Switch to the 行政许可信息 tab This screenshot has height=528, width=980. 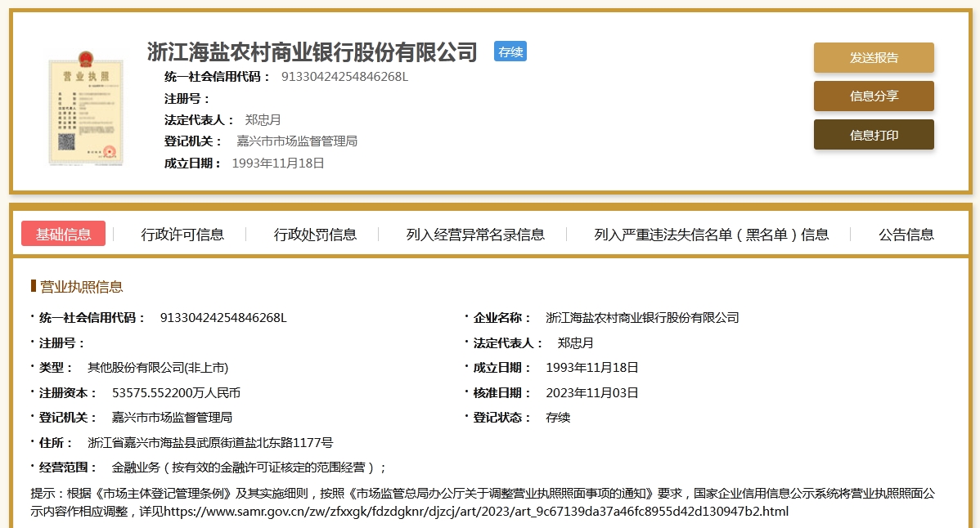[x=182, y=235]
